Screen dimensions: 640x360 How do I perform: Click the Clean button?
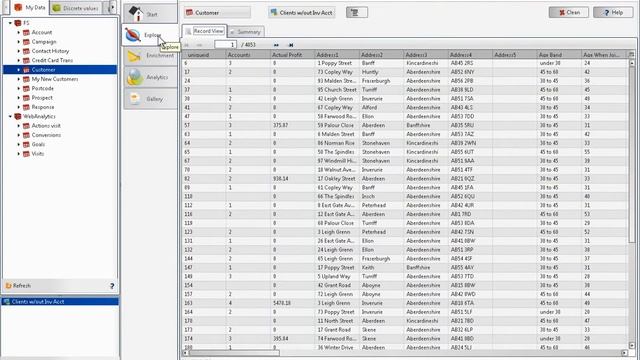pyautogui.click(x=569, y=12)
